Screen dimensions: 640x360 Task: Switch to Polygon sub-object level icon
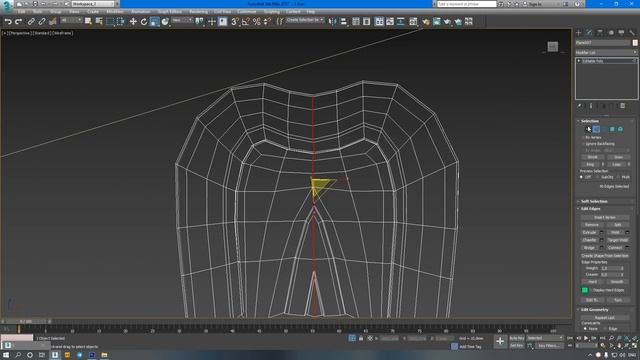(x=612, y=129)
